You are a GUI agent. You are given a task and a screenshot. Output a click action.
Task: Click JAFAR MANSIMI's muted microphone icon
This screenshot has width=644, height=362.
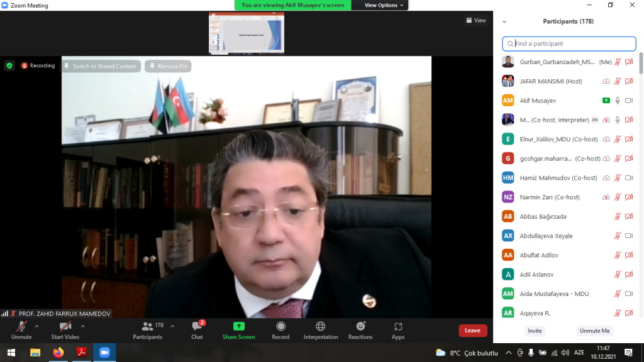pos(618,81)
